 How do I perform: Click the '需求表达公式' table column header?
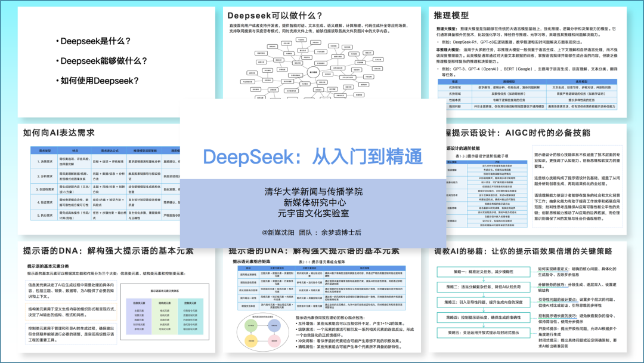point(109,151)
